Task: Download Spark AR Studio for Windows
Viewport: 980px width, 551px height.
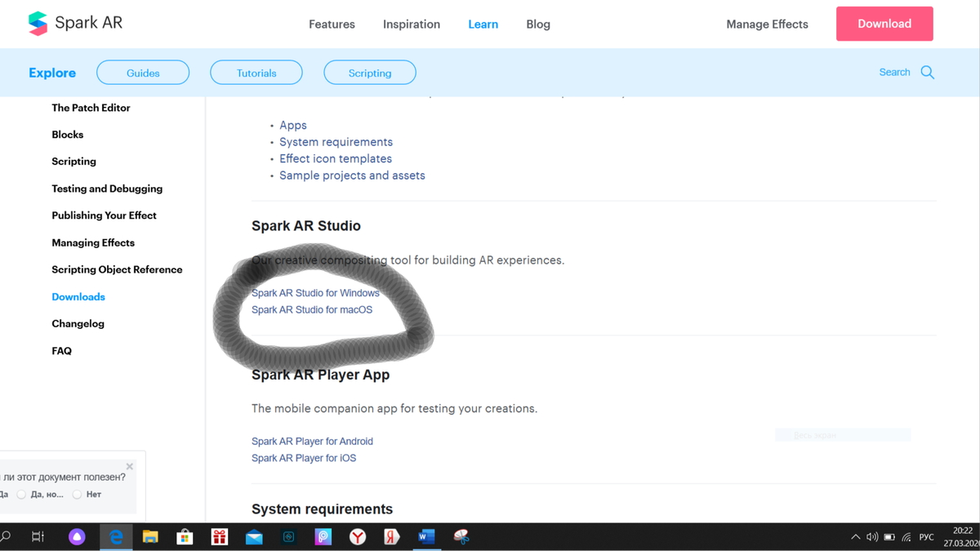Action: 315,293
